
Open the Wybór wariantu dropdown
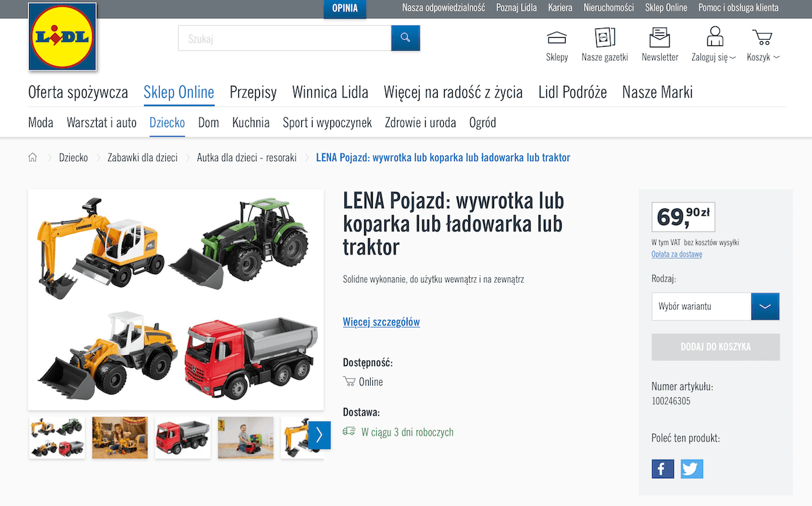click(x=715, y=306)
